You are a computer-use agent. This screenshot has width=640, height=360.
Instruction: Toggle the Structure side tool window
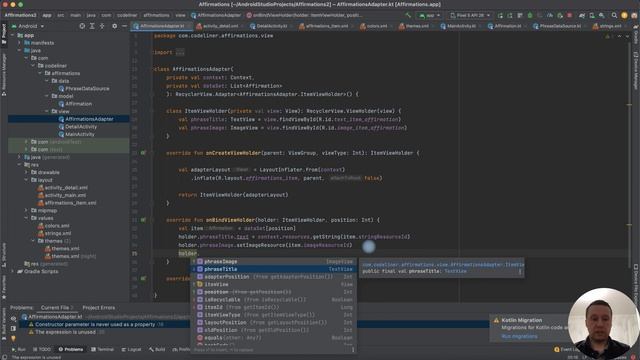(x=4, y=254)
